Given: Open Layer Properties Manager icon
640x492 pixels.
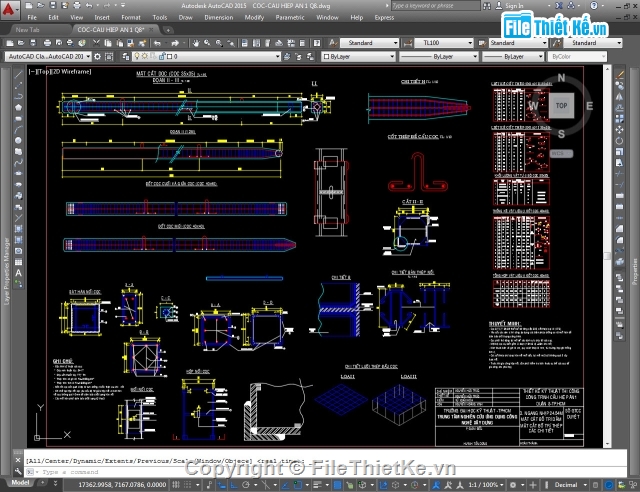Looking at the screenshot, I should pyautogui.click(x=126, y=57).
